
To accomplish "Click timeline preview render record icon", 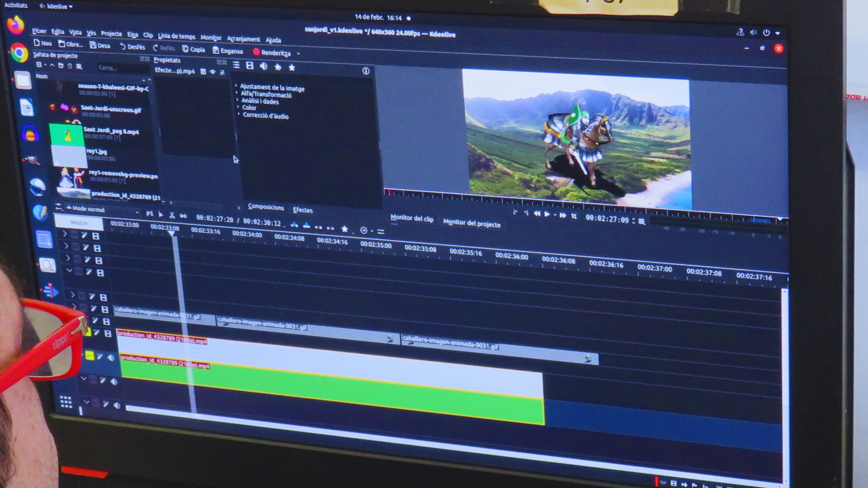I will click(x=364, y=230).
